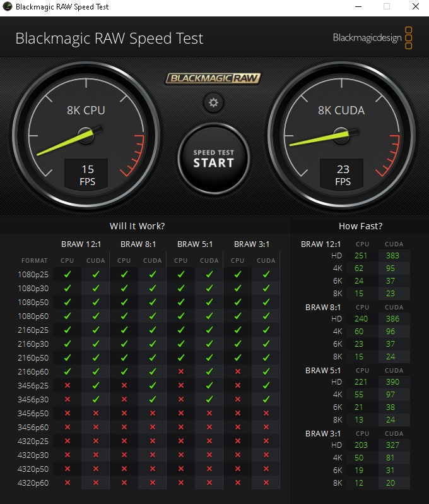Click BRAW 8:1 HD CUDA value 386

pyautogui.click(x=392, y=319)
